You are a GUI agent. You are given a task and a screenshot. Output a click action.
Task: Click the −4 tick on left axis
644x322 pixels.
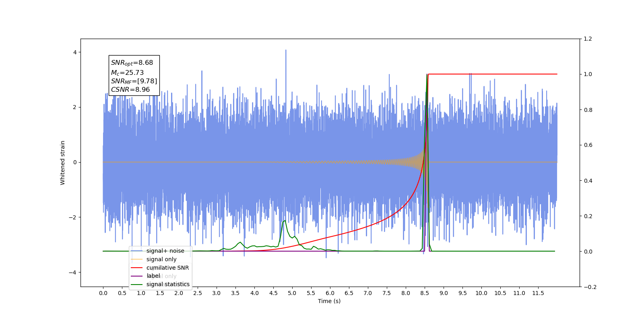[72, 272]
